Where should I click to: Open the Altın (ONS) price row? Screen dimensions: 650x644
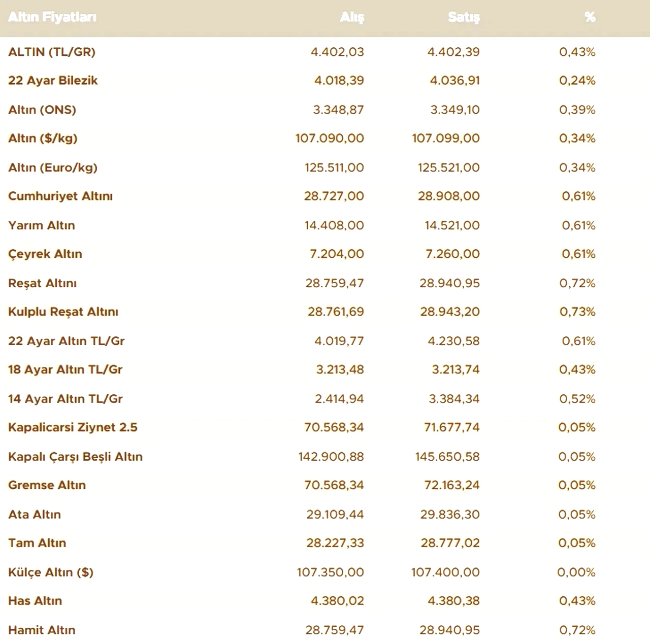pyautogui.click(x=325, y=110)
